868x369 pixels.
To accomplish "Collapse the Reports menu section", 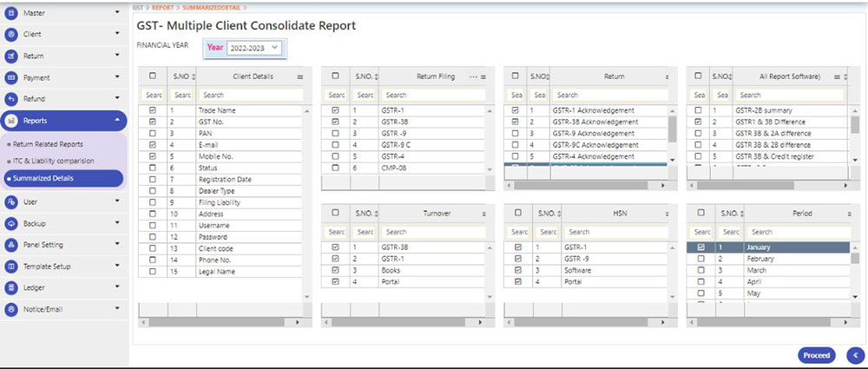I will (x=117, y=121).
